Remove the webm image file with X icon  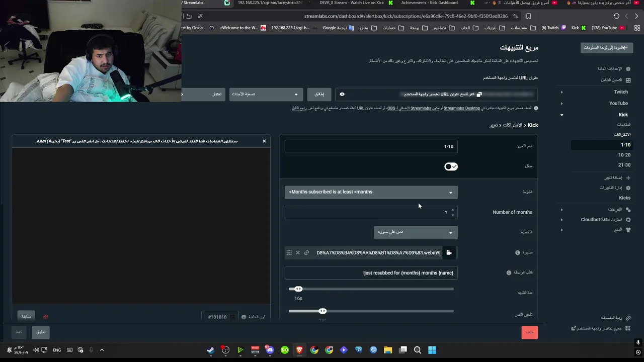coord(297,253)
